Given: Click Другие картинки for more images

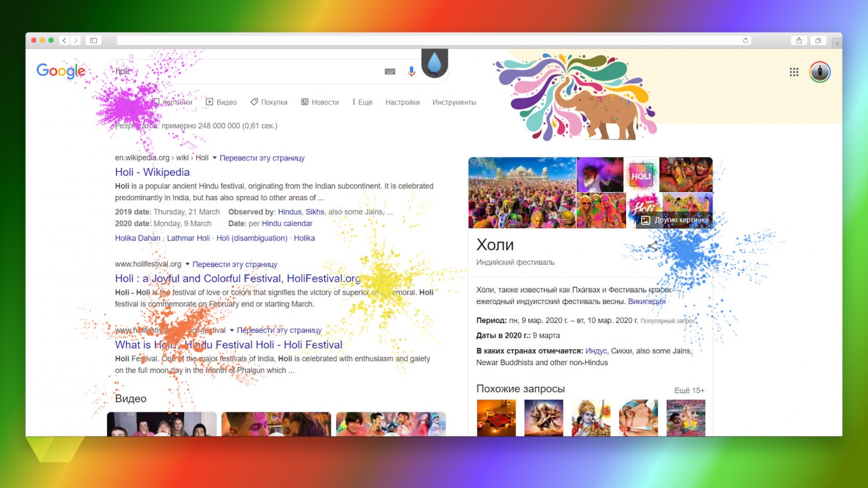Looking at the screenshot, I should tap(675, 220).
